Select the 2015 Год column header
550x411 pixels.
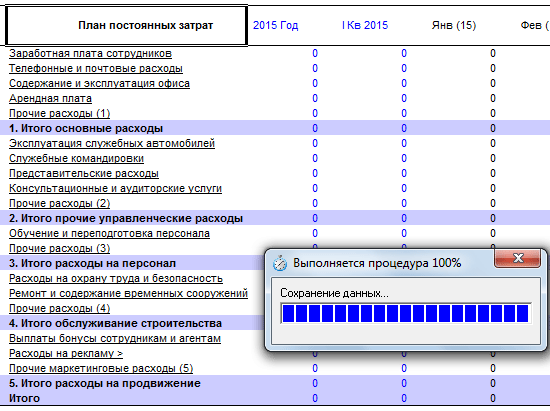(276, 25)
